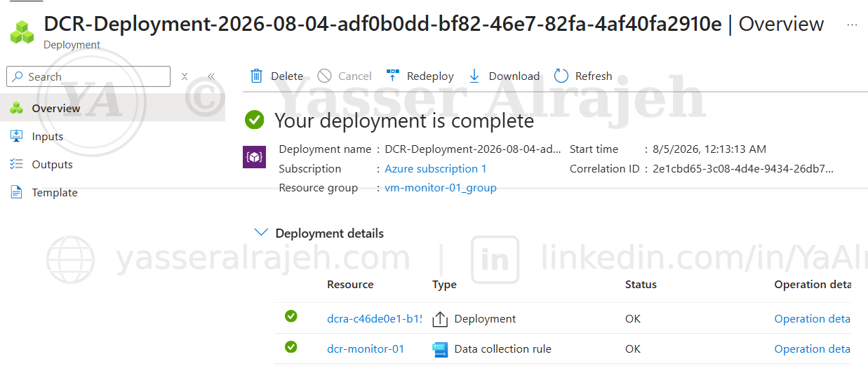Open the vm-monitor-01_group resource group link
The height and width of the screenshot is (366, 868).
pos(441,187)
